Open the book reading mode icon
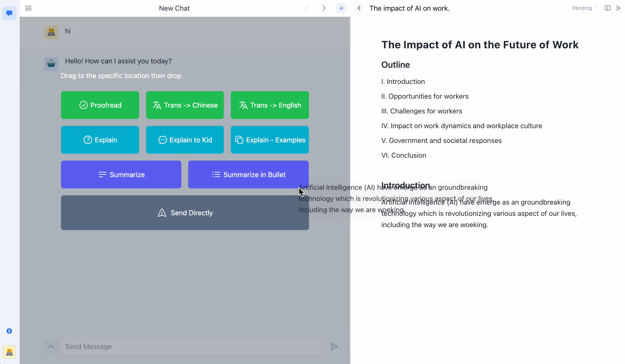Screen dimensions: 625x364 [x=608, y=8]
